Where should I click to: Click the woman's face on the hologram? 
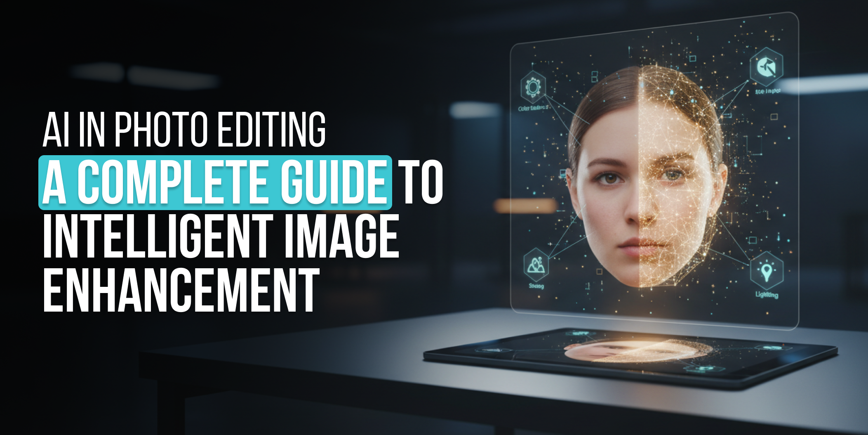click(x=647, y=177)
